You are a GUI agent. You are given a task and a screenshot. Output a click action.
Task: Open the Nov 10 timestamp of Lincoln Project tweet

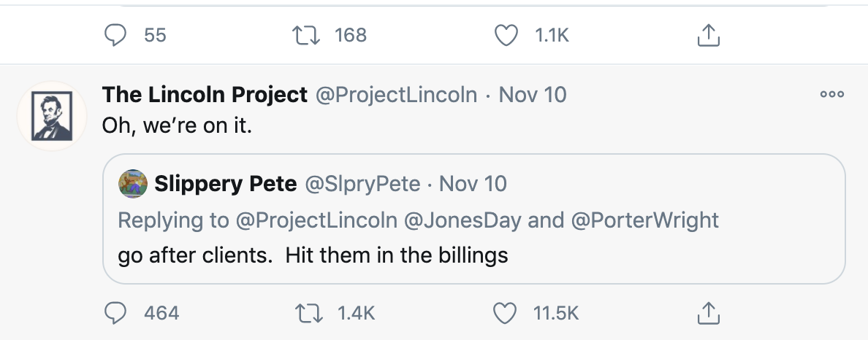pos(533,95)
